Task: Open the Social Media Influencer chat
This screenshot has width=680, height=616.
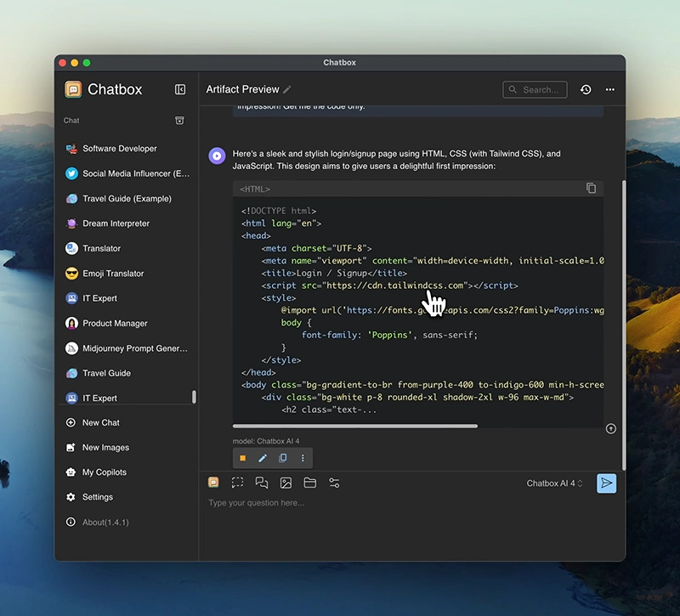Action: tap(126, 173)
